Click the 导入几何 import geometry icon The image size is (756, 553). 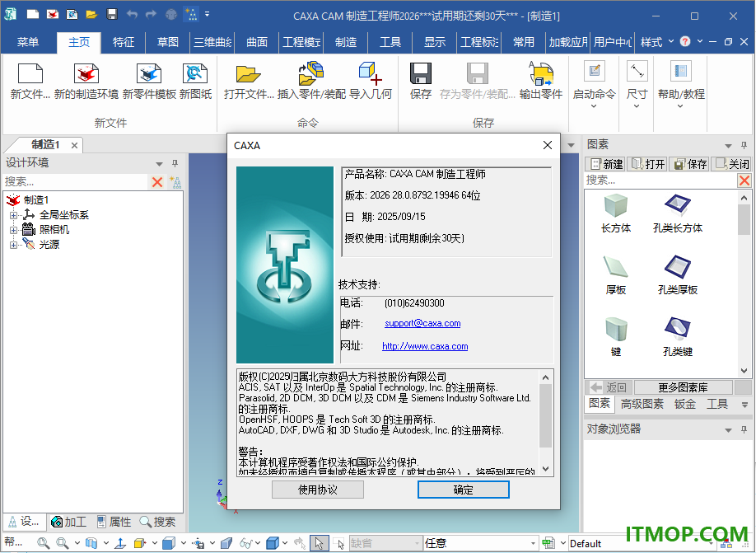point(371,73)
